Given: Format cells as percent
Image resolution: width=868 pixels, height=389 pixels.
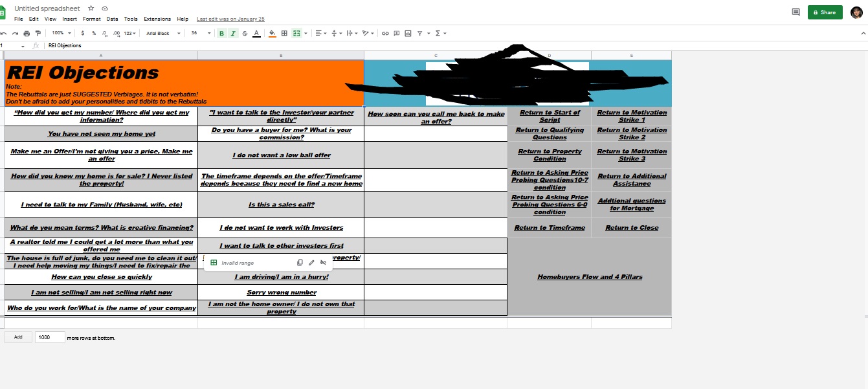Looking at the screenshot, I should (94, 33).
